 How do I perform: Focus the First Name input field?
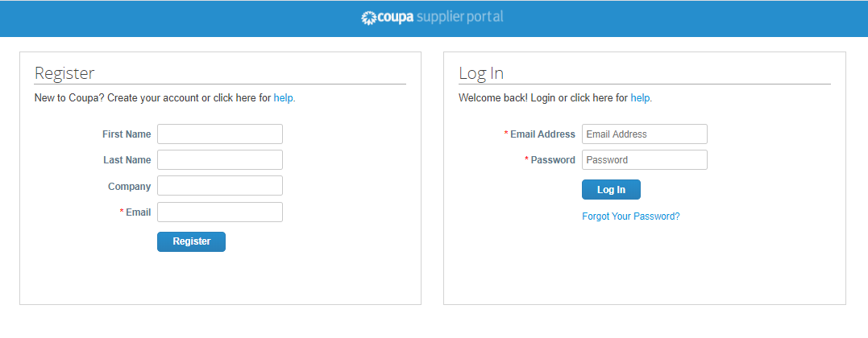point(220,134)
